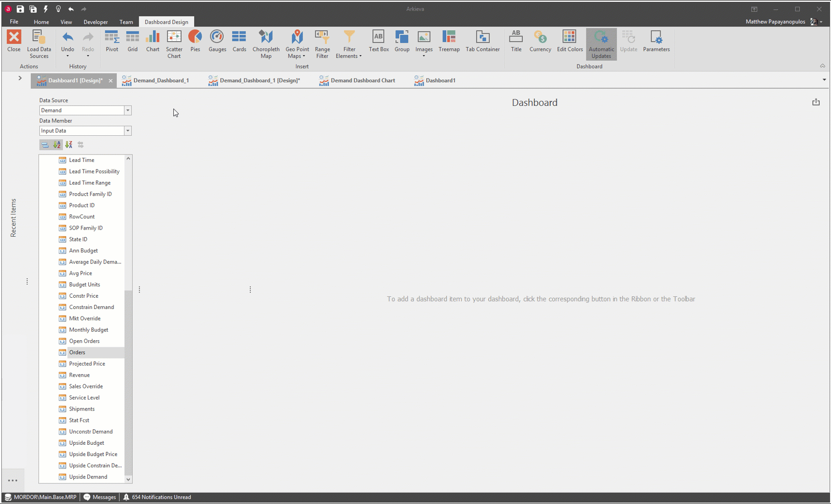Toggle Automatic Updates
The width and height of the screenshot is (831, 504).
601,44
